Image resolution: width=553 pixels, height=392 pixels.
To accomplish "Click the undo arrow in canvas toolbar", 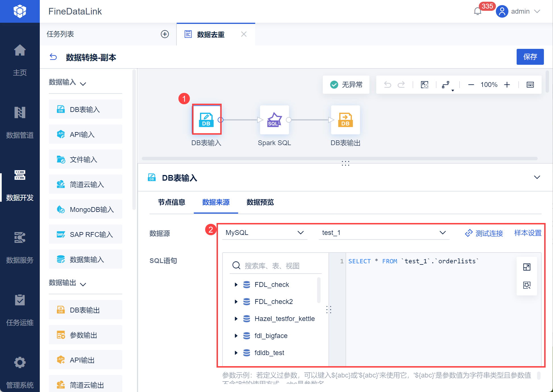I will coord(388,85).
